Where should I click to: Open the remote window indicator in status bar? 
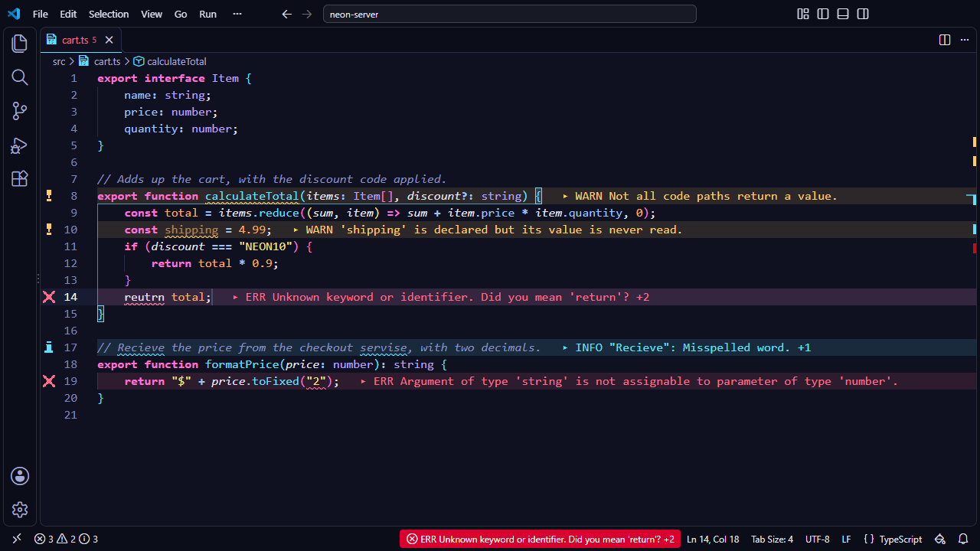point(17,539)
